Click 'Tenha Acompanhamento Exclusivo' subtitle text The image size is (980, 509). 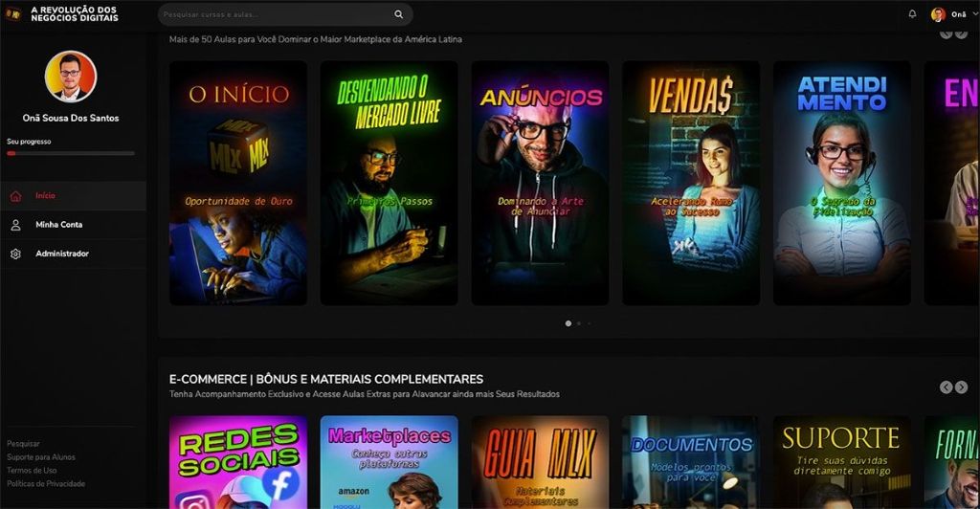coord(365,394)
